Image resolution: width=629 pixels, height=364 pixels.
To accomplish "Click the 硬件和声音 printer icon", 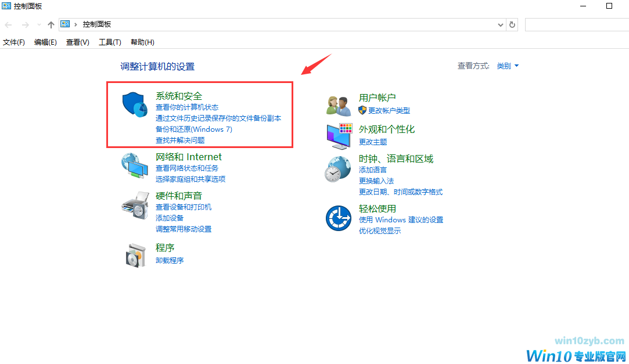I will pyautogui.click(x=134, y=206).
